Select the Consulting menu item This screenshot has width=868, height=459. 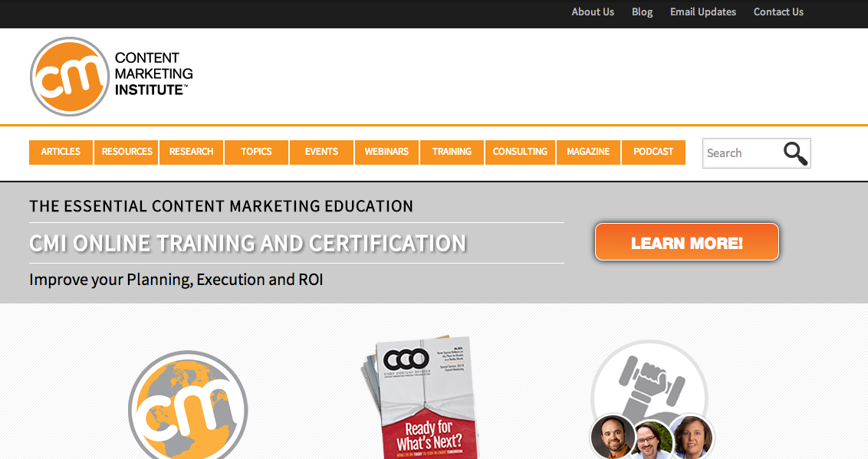coord(521,152)
